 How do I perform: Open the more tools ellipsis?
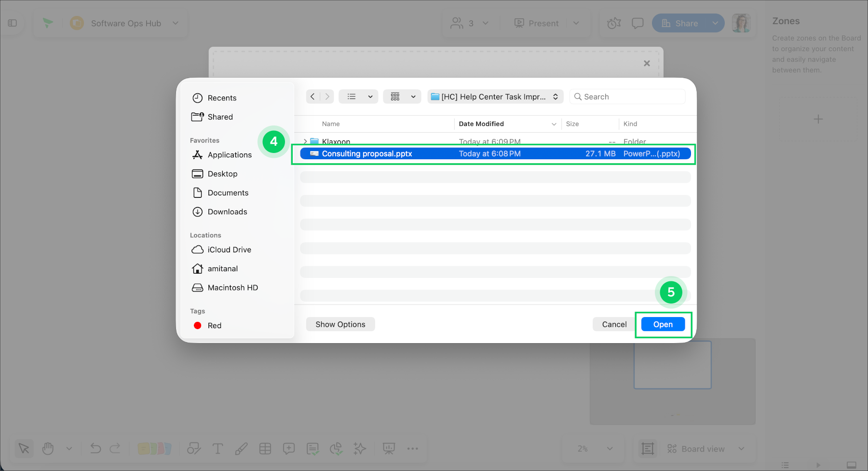click(413, 449)
